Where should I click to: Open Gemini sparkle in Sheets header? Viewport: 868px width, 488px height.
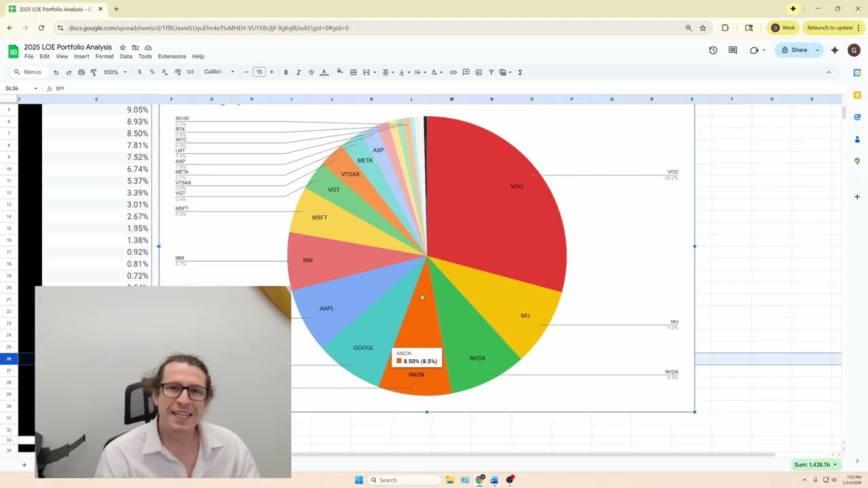[x=835, y=50]
